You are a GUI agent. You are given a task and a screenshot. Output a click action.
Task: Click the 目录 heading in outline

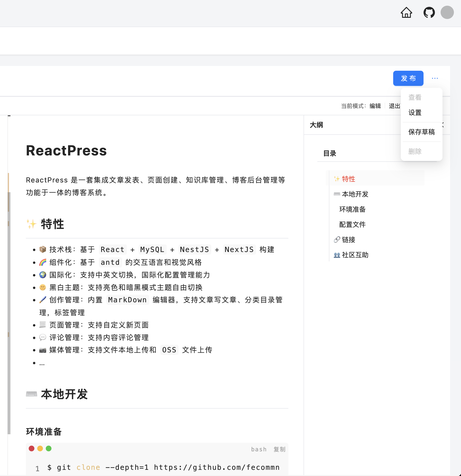click(329, 153)
